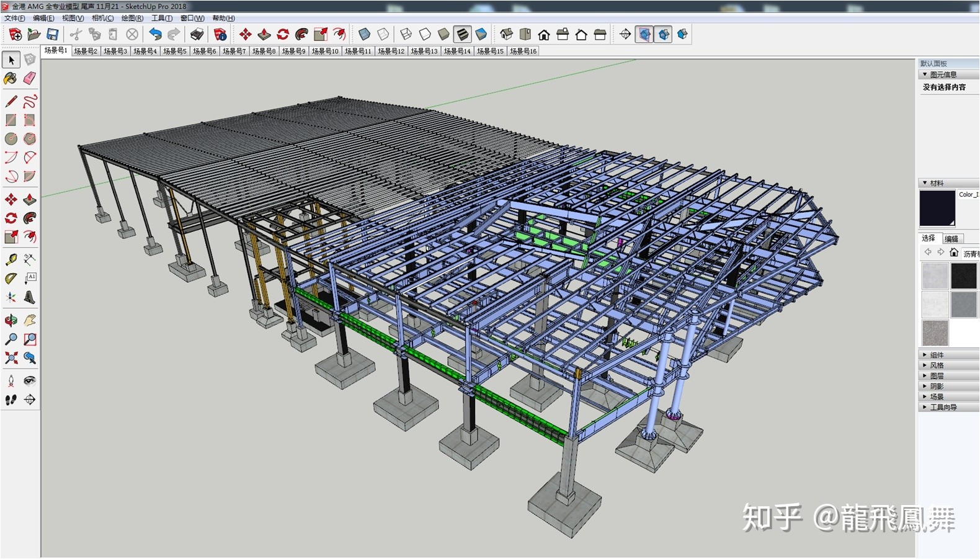
Task: Pick the dark asphalt material swatch
Action: [964, 276]
